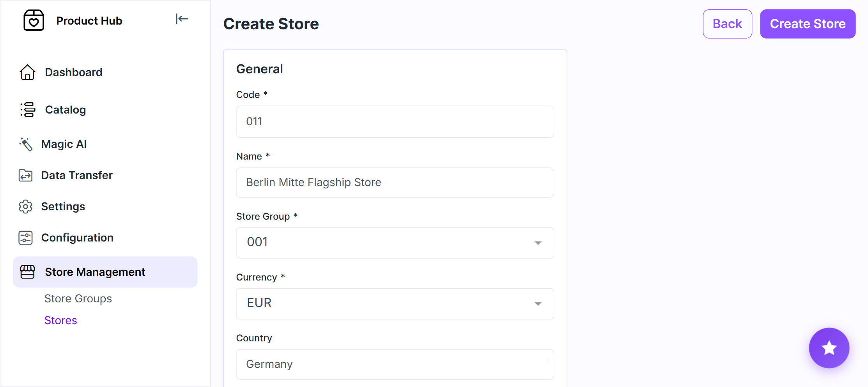Click the Store Management shop icon
This screenshot has width=868, height=387.
27,272
